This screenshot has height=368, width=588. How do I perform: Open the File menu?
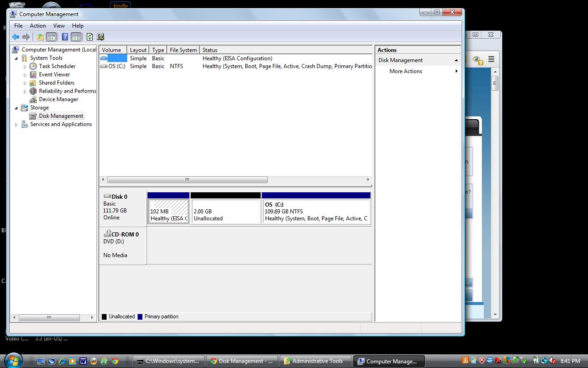coord(18,26)
